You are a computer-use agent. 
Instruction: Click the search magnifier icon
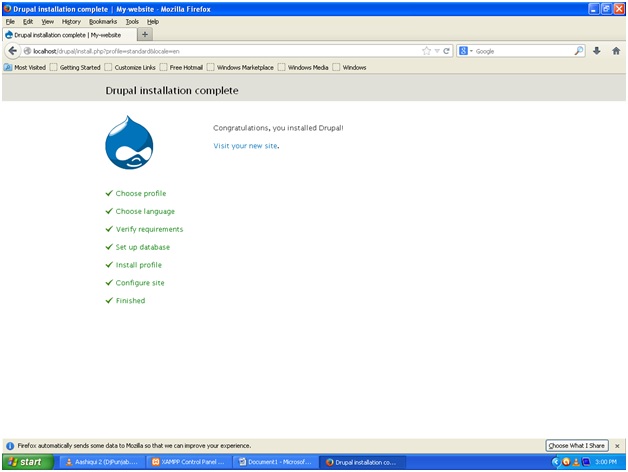pos(579,51)
